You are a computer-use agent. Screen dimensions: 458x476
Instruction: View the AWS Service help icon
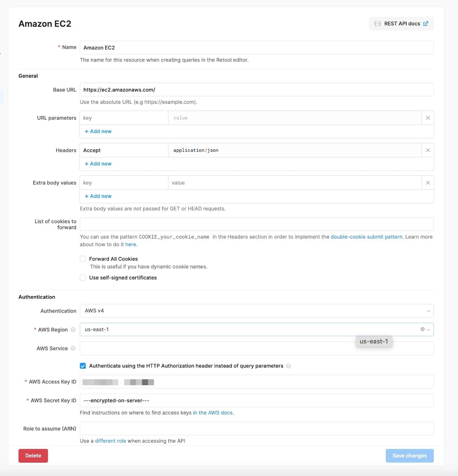[73, 348]
